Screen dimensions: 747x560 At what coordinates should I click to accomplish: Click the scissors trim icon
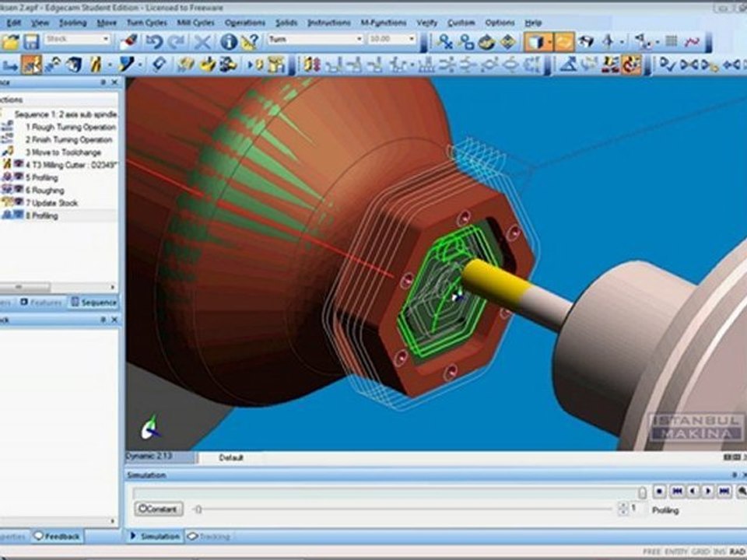[x=445, y=42]
